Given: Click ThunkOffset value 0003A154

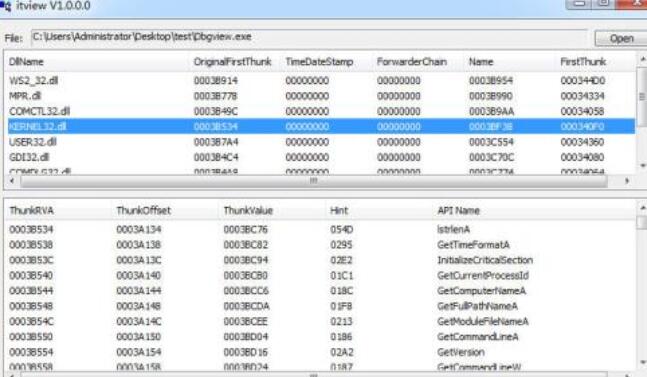Looking at the screenshot, I should pos(138,352).
